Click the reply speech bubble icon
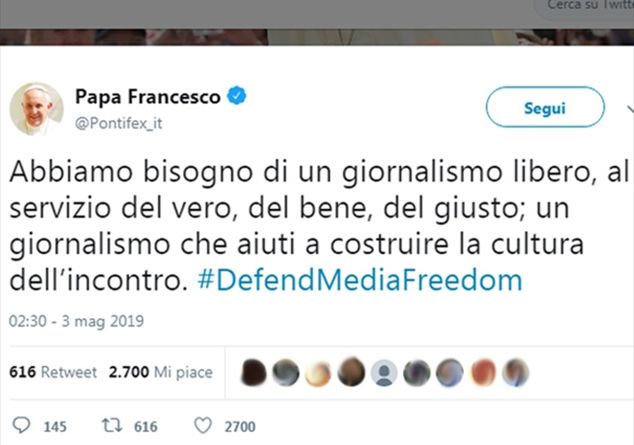Screen dimensions: 634x445 21,425
